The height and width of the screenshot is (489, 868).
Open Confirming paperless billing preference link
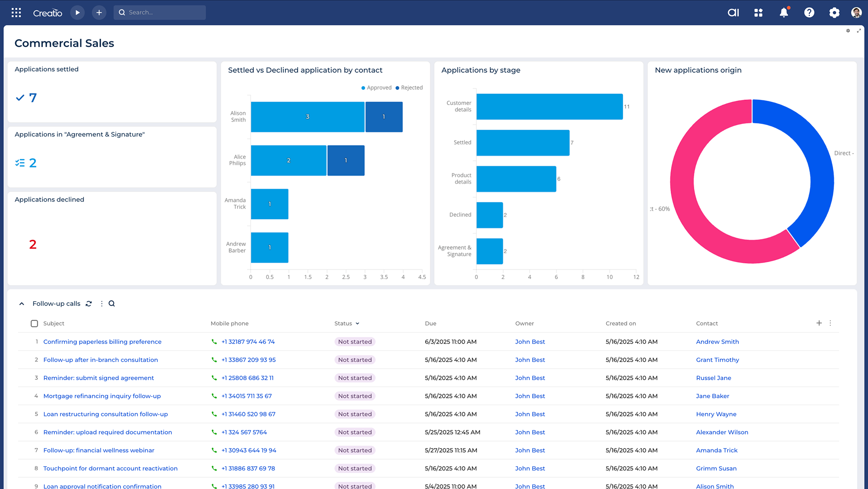tap(102, 342)
